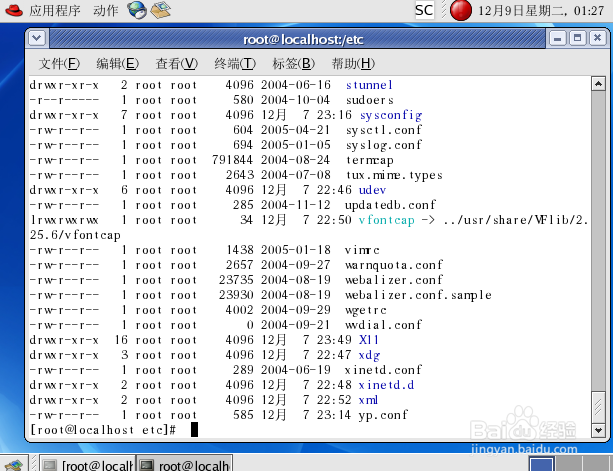
Task: Click the termcap file name
Action: coord(369,161)
